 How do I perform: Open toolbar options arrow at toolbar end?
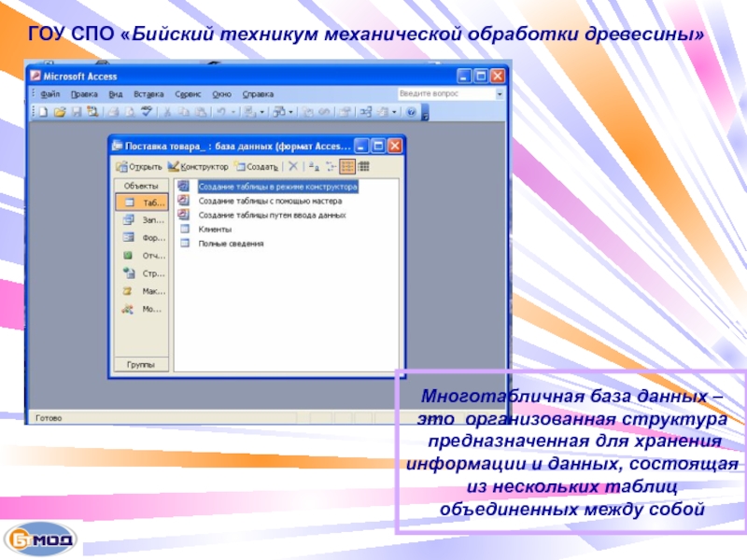425,112
